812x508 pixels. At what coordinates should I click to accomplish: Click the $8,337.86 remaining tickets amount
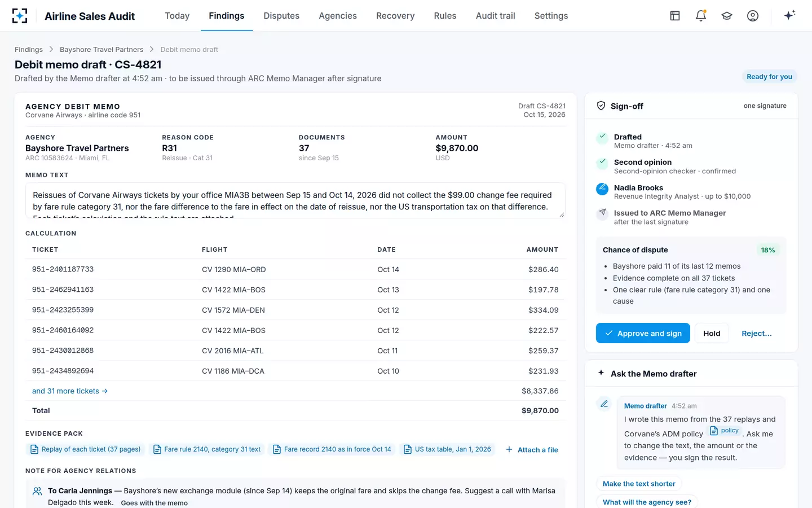point(540,391)
